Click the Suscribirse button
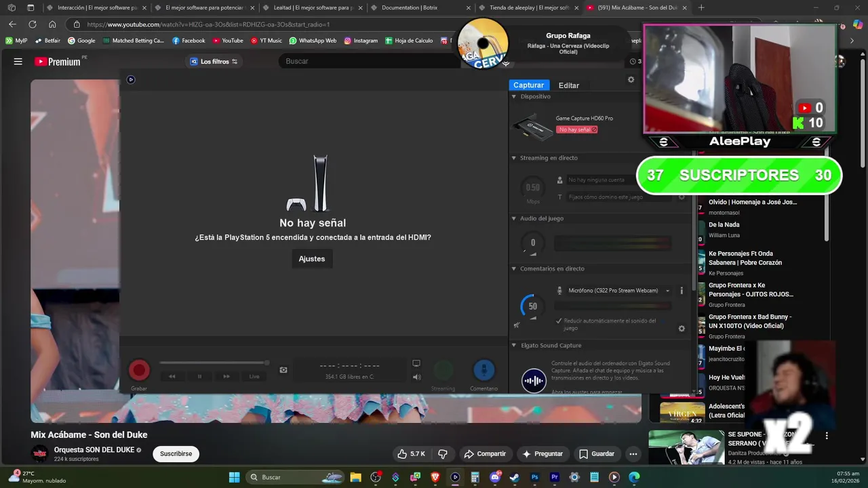The height and width of the screenshot is (488, 868). click(176, 453)
